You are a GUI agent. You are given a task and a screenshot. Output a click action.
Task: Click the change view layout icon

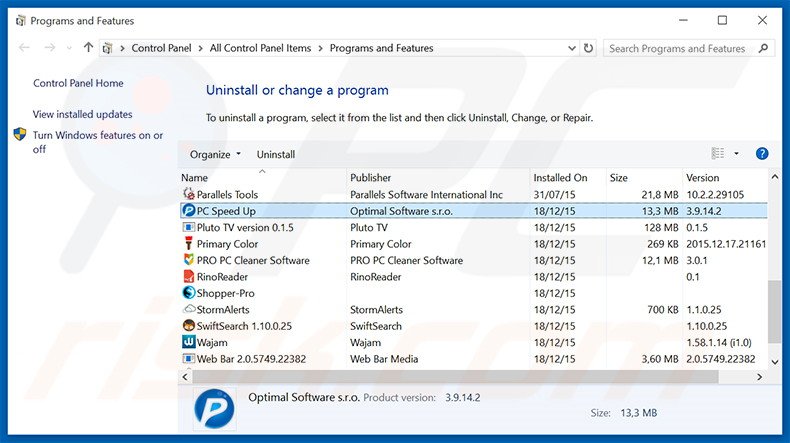[718, 153]
